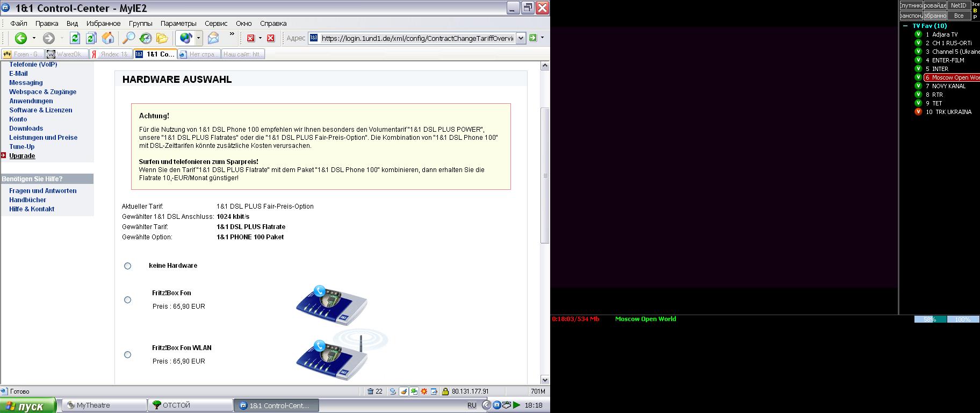Open the Сервис menu
This screenshot has height=413, width=980.
pyautogui.click(x=216, y=23)
